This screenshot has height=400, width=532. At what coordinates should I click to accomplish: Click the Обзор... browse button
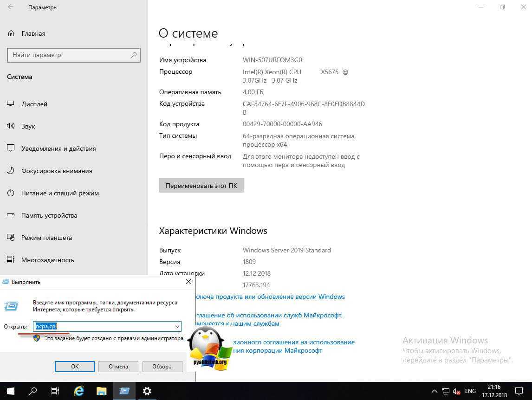(x=162, y=366)
